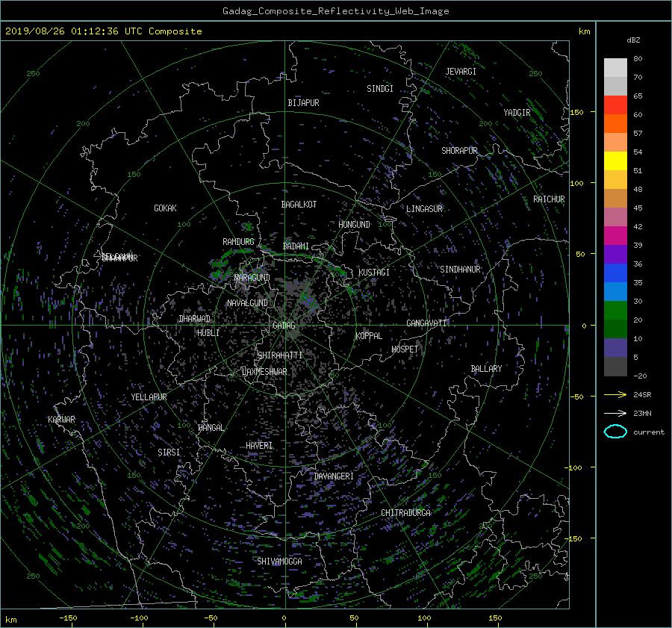The height and width of the screenshot is (628, 672).
Task: Click the 'RAICHUR' label
Action: pos(549,199)
